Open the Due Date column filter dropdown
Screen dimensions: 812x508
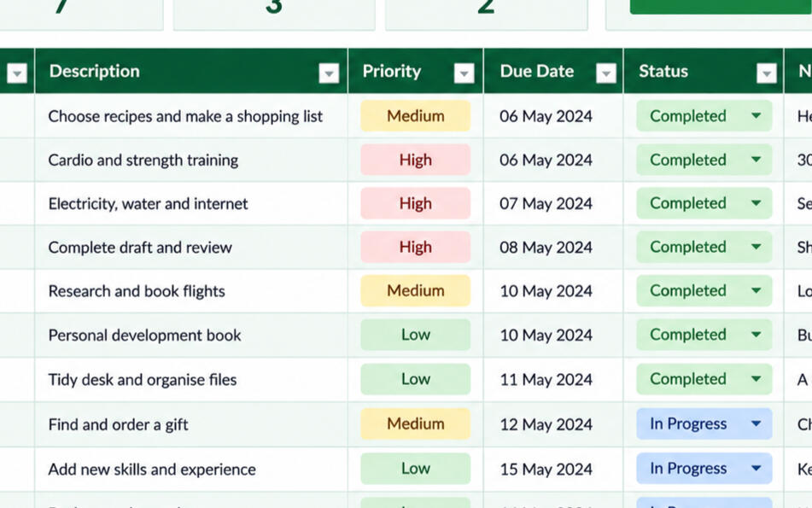[x=606, y=73]
